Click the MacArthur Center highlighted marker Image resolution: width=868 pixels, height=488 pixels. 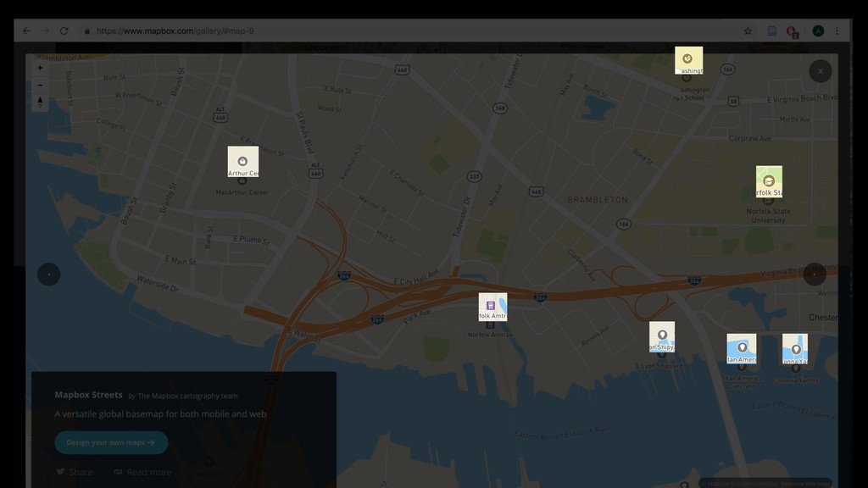click(243, 162)
